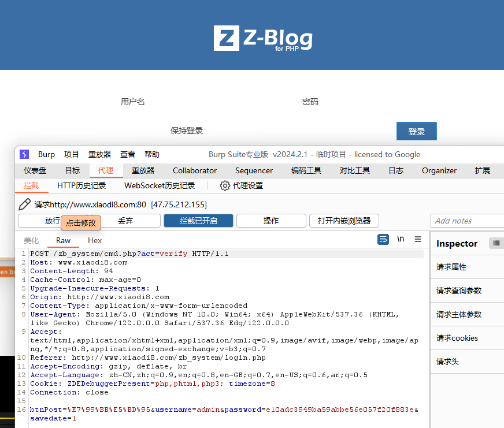
Task: Click the Cookie header line
Action: 153,384
